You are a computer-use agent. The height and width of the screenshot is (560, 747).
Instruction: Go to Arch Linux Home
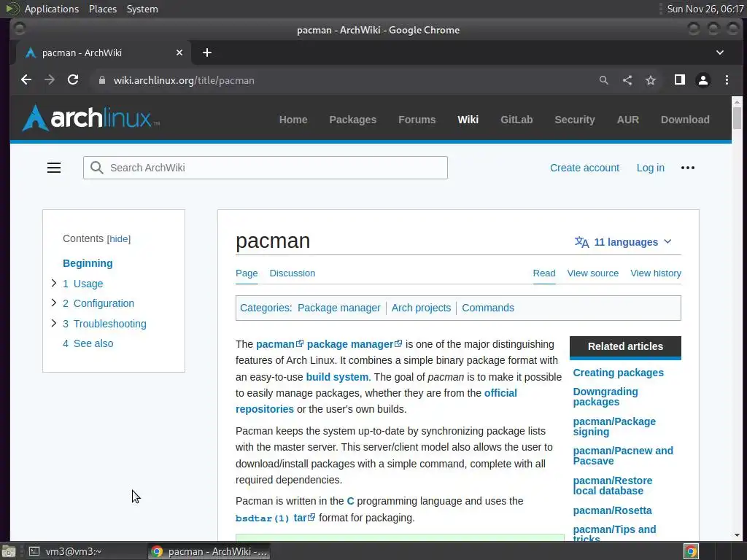pyautogui.click(x=293, y=120)
